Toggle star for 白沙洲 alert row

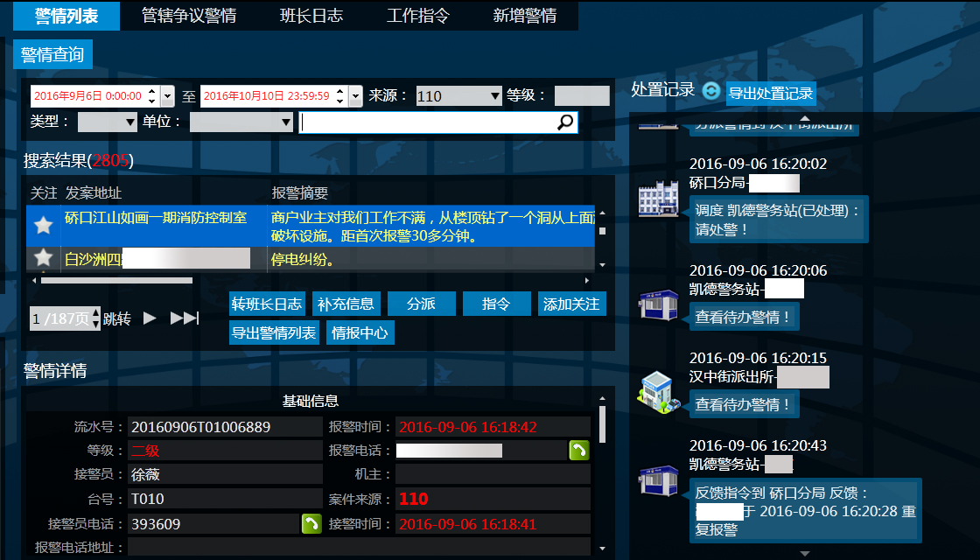42,258
